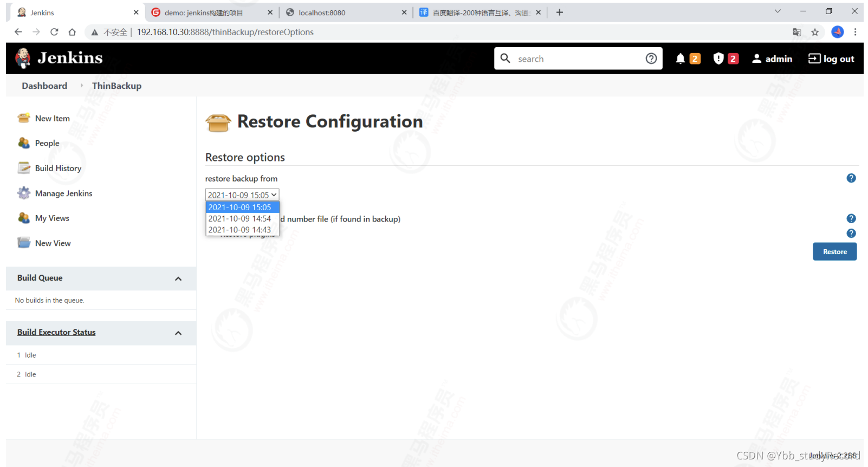Screen dimensions: 868x467
Task: Open the New Item sidebar link
Action: point(52,118)
